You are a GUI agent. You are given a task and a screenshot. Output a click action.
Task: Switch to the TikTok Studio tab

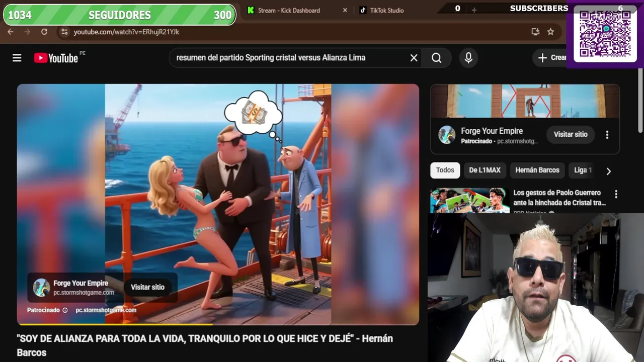coord(386,10)
